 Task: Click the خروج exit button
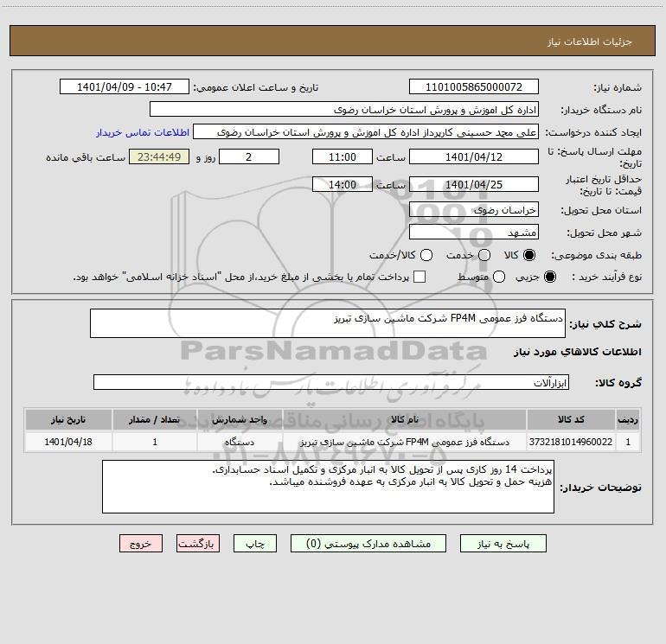(x=141, y=544)
